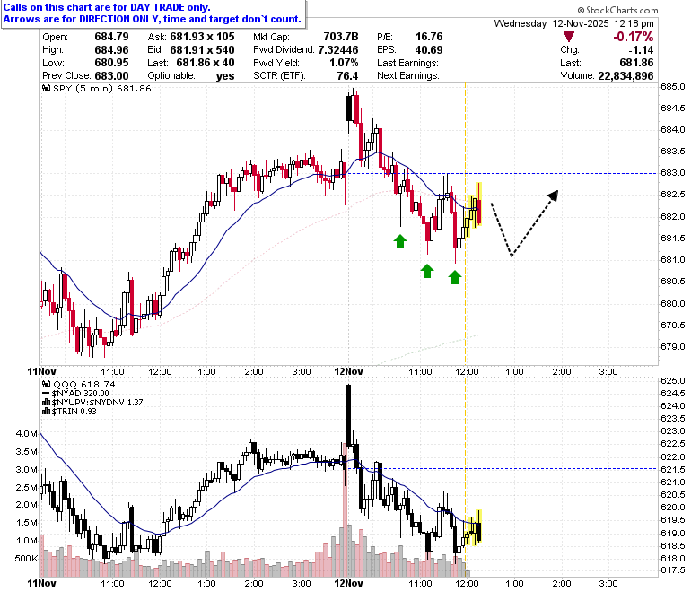Image resolution: width=700 pixels, height=591 pixels.
Task: Click the blue dashed 683.0 level line
Action: click(503, 173)
